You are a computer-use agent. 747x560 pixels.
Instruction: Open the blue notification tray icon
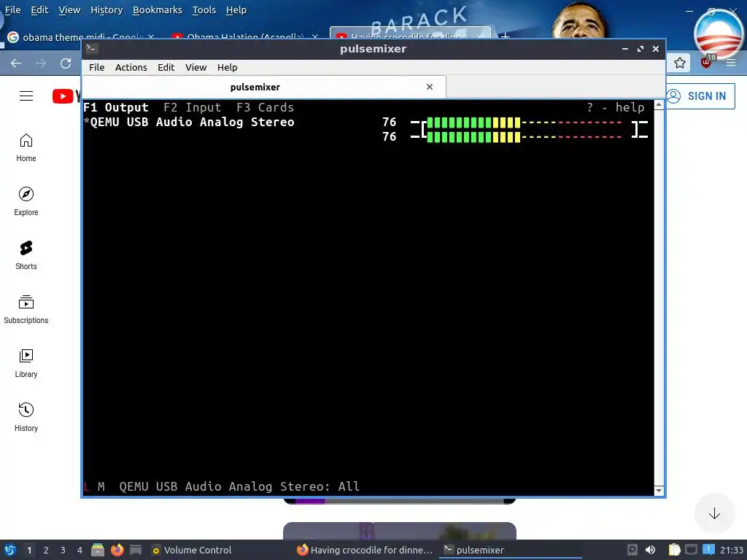pyautogui.click(x=709, y=550)
